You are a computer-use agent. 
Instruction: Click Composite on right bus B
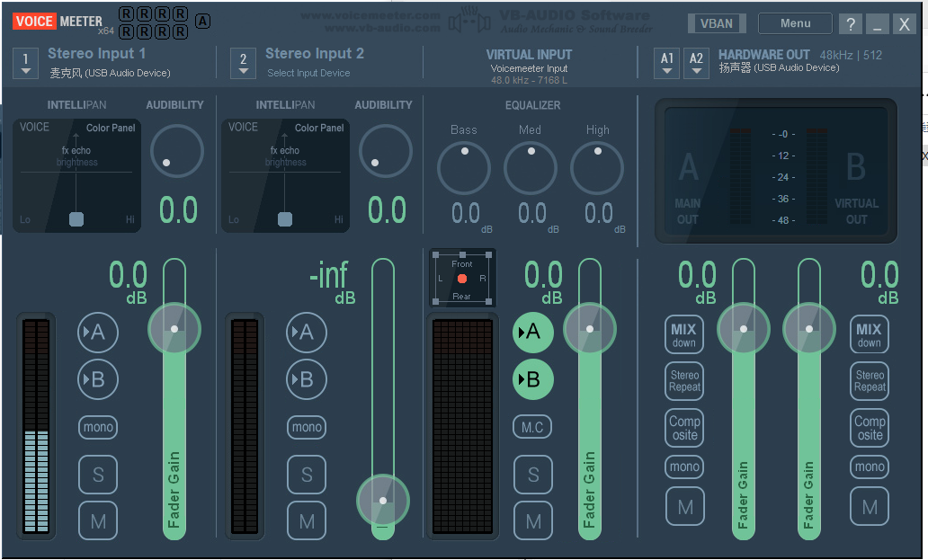coord(870,428)
